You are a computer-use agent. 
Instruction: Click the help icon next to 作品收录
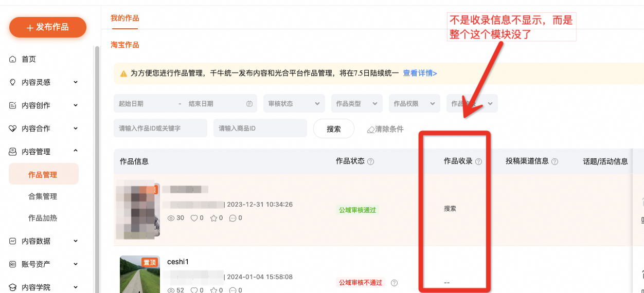coord(478,161)
